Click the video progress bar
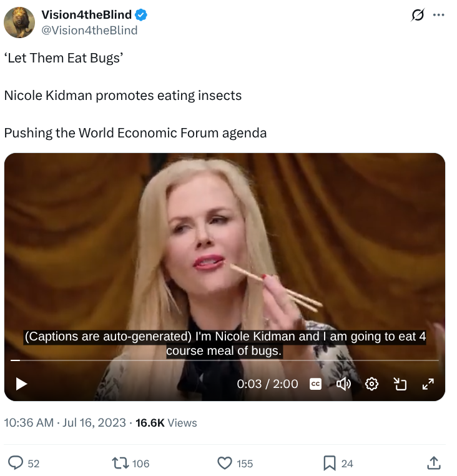 click(x=225, y=360)
